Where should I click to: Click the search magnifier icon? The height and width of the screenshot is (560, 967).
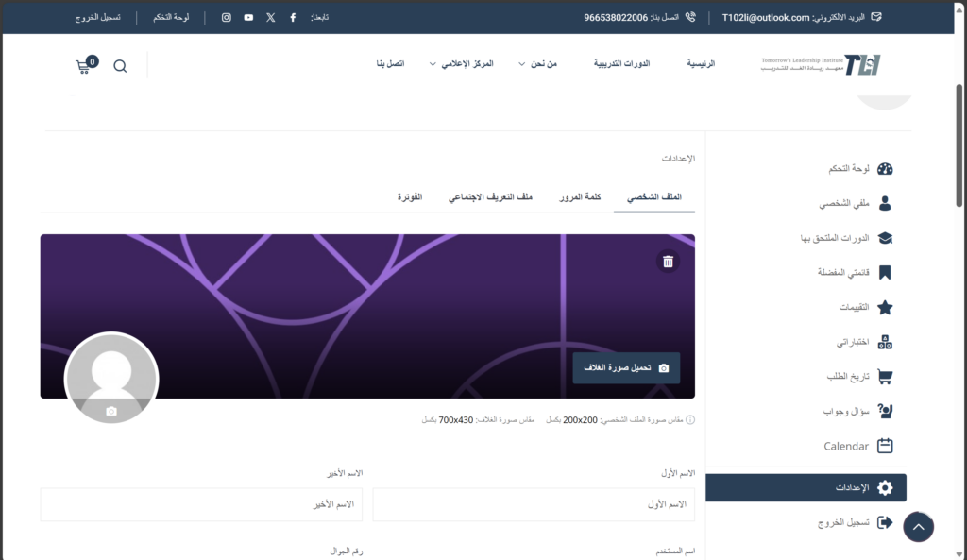120,66
